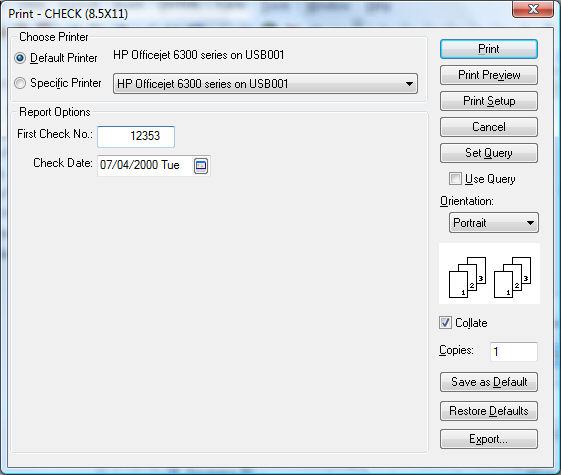Click Restore Defaults button
Viewport: 561px width, 475px height.
click(489, 411)
